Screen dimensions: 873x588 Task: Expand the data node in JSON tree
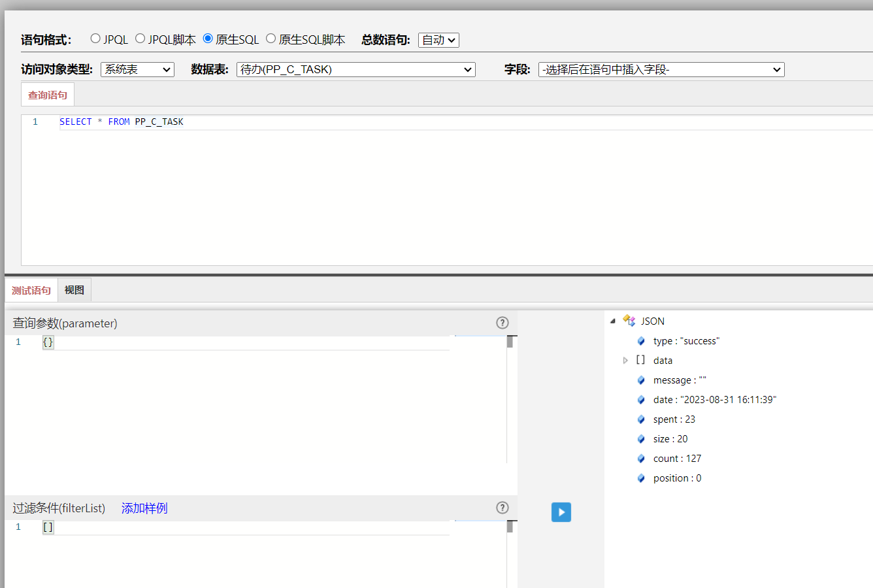pyautogui.click(x=625, y=361)
